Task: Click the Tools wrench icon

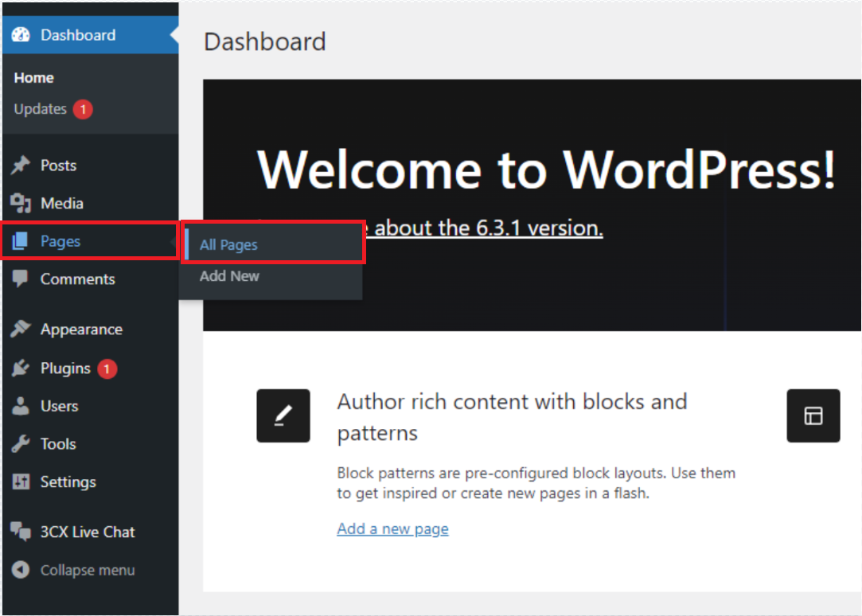Action: click(21, 444)
